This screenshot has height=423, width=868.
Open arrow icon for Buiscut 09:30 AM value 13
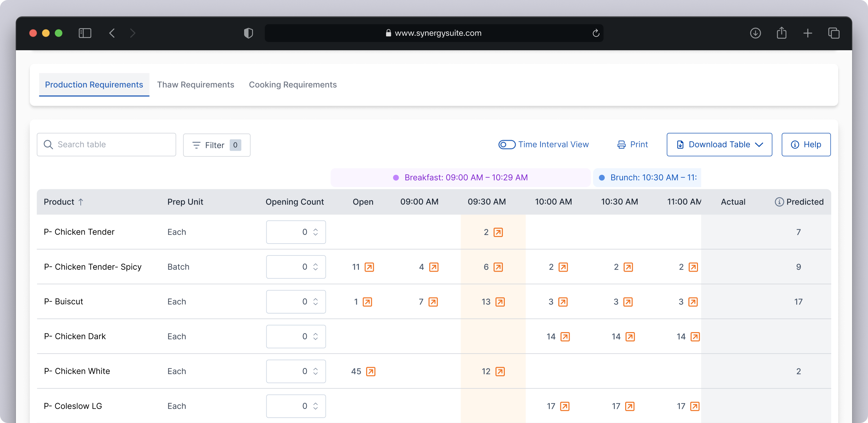click(x=500, y=302)
